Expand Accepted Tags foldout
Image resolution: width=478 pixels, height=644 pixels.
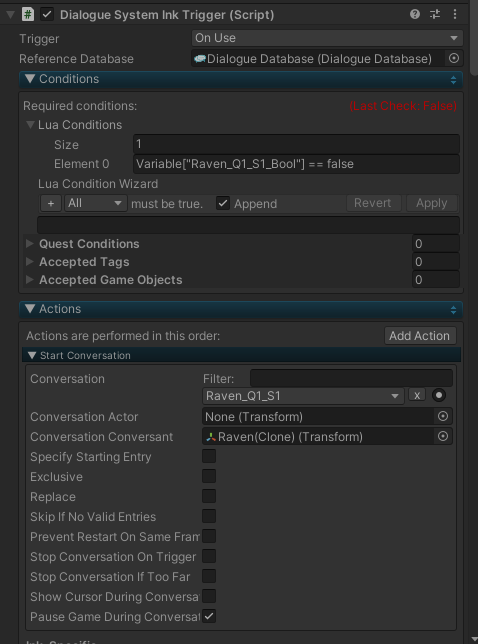30,262
